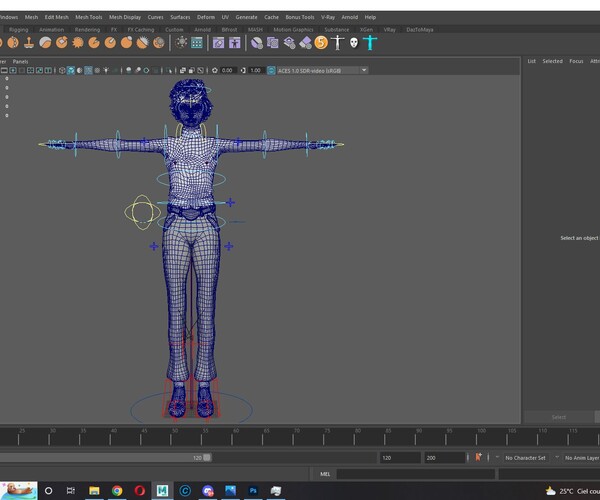
Task: Click the gamma icon beside 1.00 field
Action: pos(243,70)
